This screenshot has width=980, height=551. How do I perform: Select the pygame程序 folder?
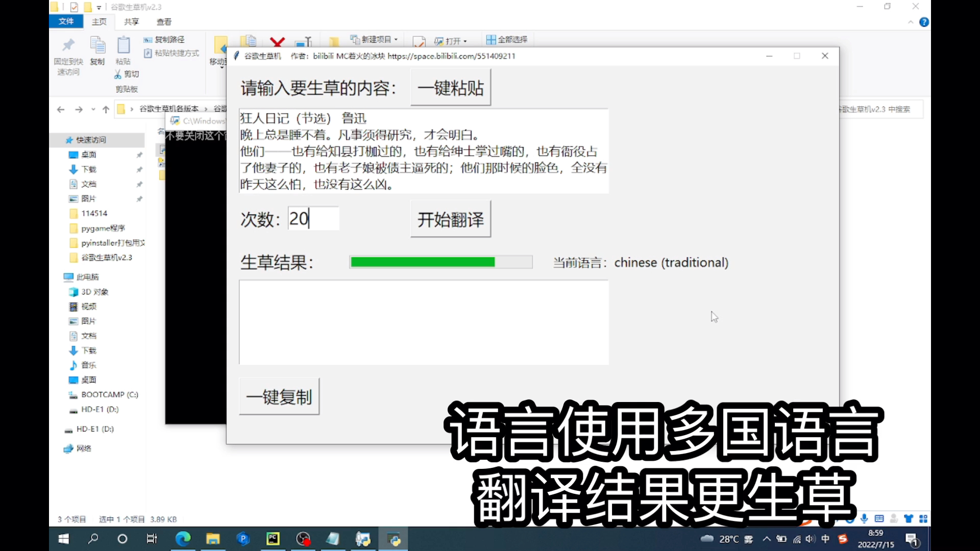103,228
